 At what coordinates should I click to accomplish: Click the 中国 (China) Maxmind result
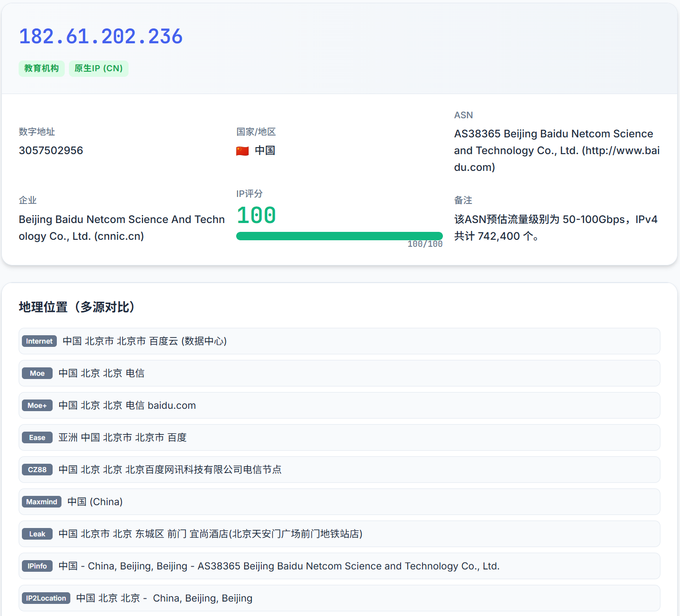95,502
